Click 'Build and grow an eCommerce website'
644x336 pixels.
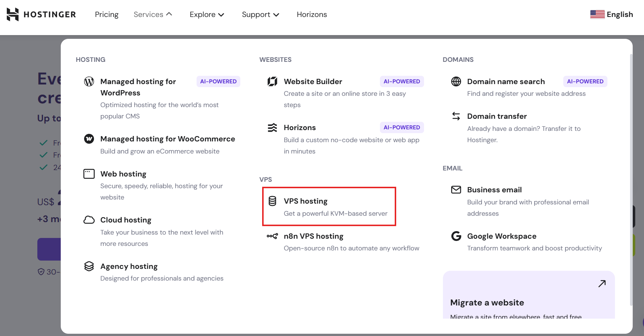[160, 151]
